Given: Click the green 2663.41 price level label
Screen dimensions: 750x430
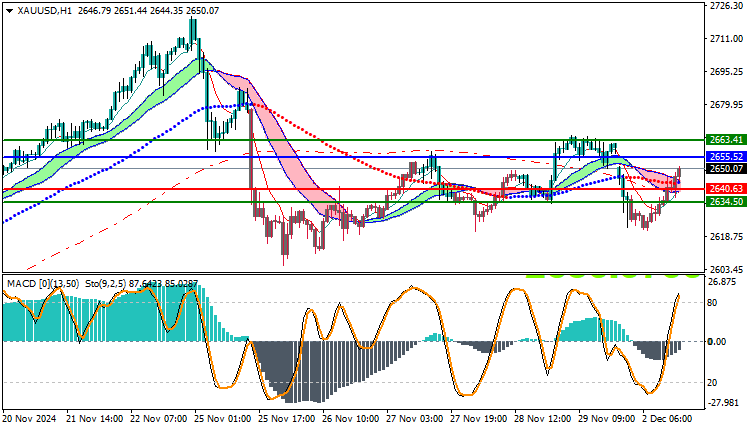Looking at the screenshot, I should point(726,140).
